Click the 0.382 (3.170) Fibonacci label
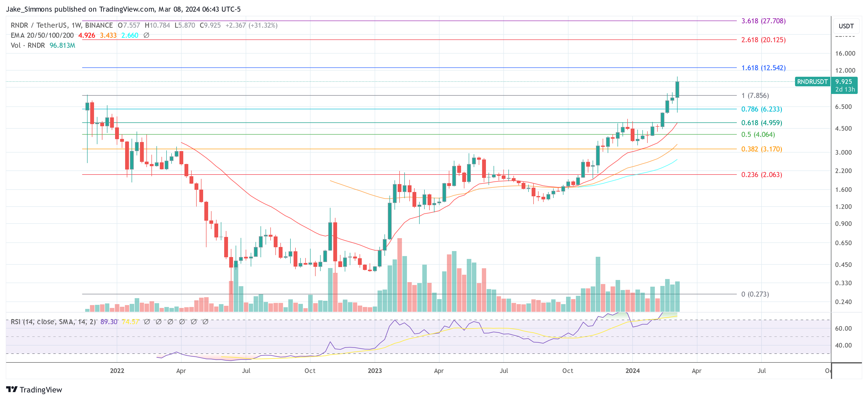The image size is (868, 400). coord(762,149)
